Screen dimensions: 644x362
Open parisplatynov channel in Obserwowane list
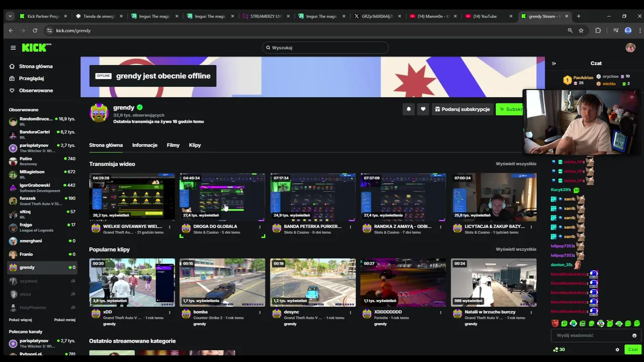[42, 148]
